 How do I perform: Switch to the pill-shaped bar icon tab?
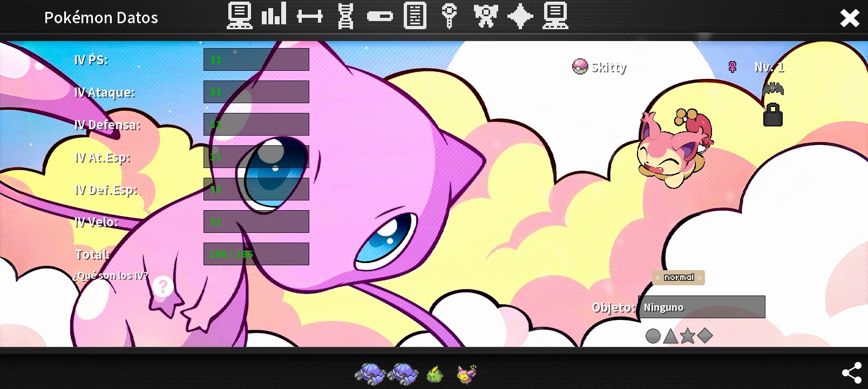380,16
